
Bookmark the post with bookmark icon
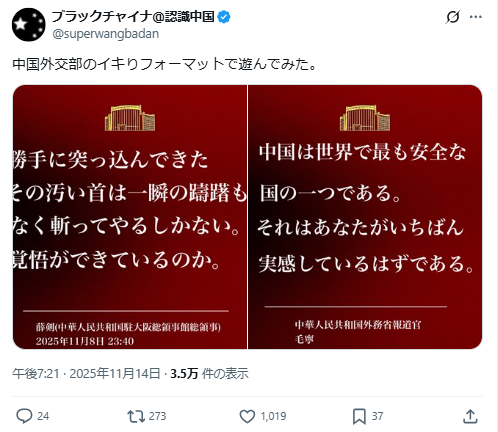[359, 416]
